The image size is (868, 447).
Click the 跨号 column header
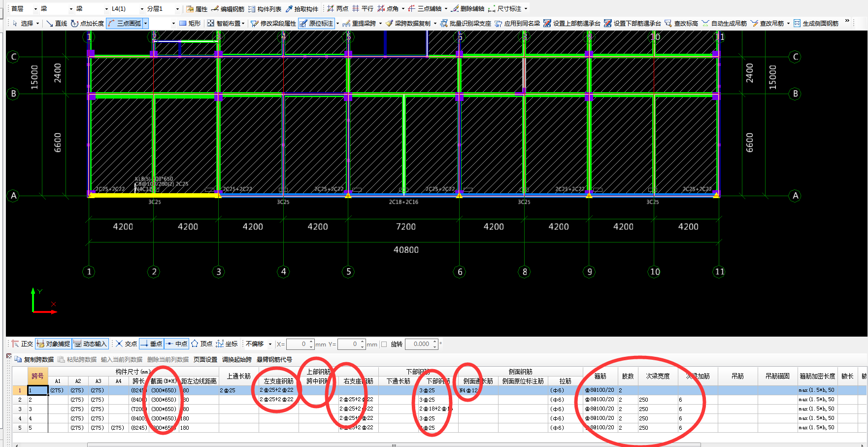(37, 376)
